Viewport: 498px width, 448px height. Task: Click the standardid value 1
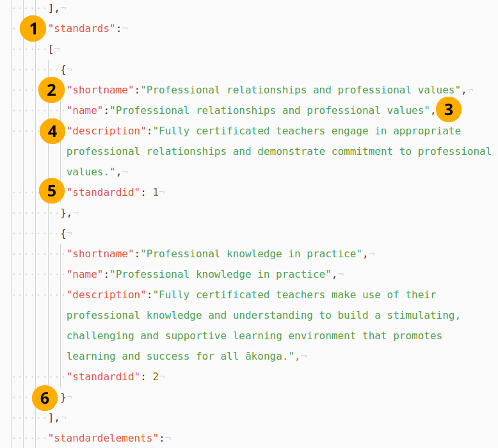(156, 192)
